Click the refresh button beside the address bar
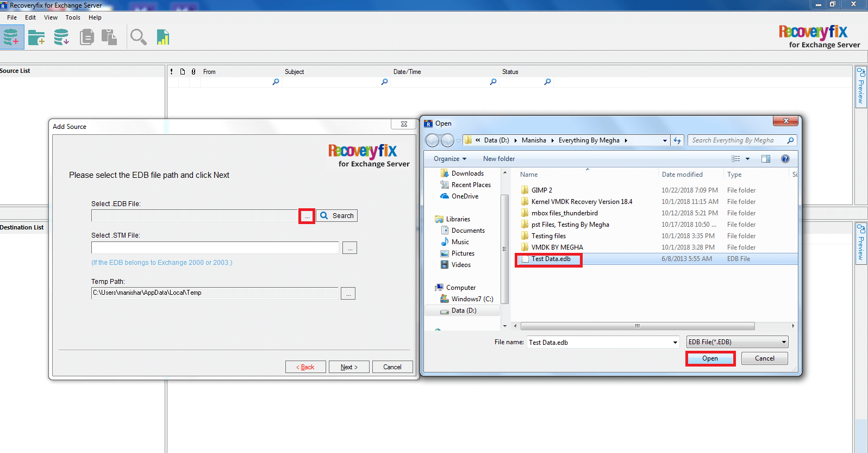 (x=677, y=140)
